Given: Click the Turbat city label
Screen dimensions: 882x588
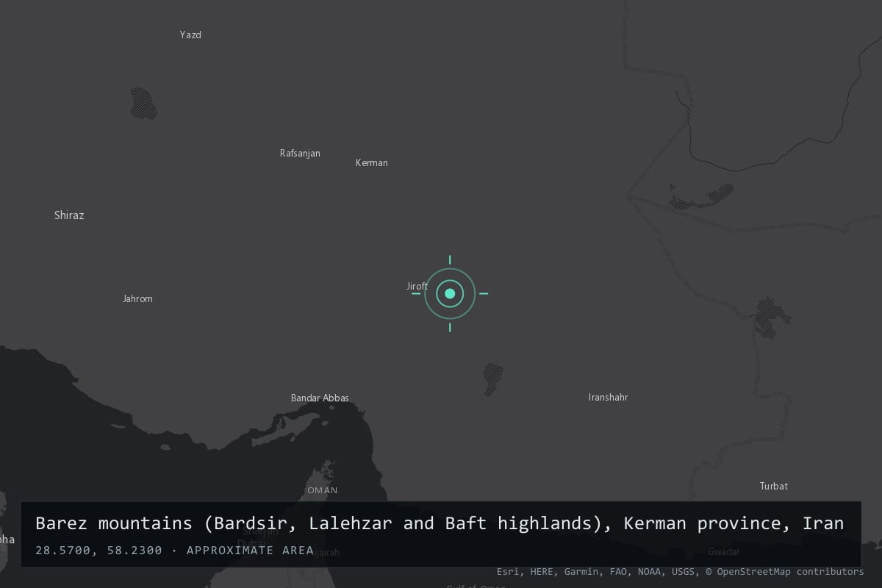Looking at the screenshot, I should click(x=773, y=487).
